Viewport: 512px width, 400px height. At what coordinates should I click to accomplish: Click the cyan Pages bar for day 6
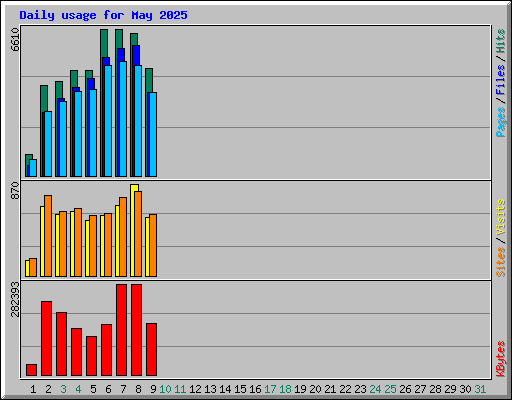pyautogui.click(x=108, y=121)
